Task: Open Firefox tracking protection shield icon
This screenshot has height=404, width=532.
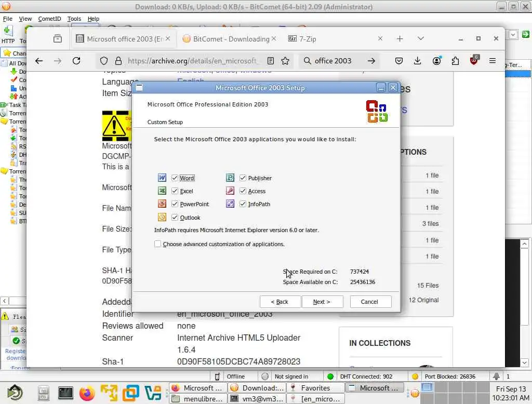Action: (104, 61)
